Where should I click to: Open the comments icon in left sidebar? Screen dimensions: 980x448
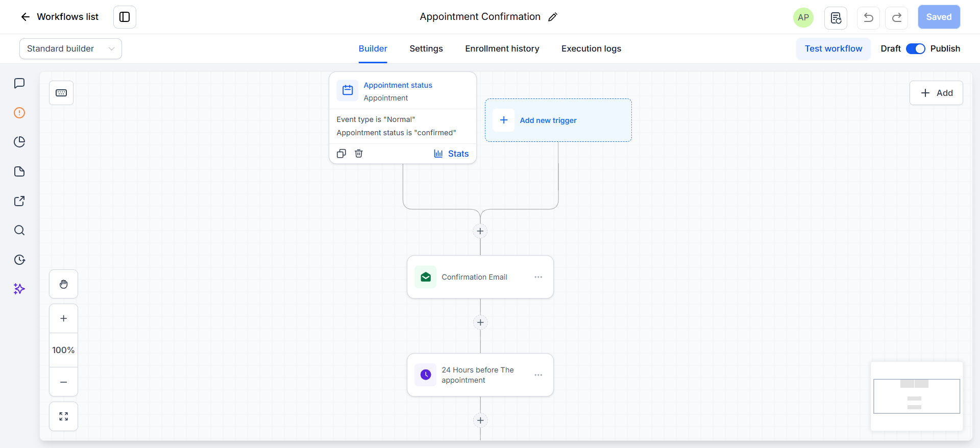pos(19,83)
